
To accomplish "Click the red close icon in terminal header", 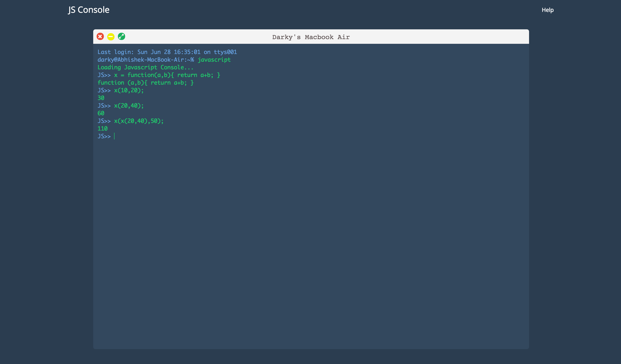I will [x=100, y=37].
